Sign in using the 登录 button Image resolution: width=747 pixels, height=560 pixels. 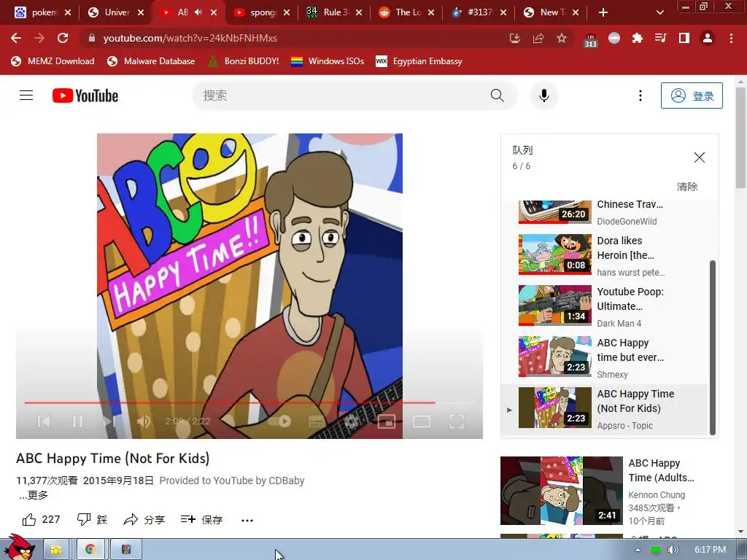tap(692, 96)
